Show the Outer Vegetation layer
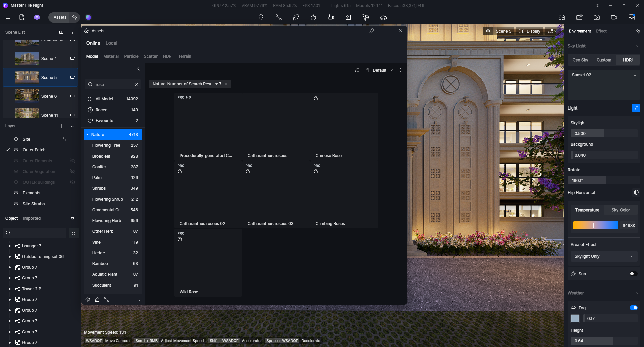The height and width of the screenshot is (347, 644). [72, 172]
